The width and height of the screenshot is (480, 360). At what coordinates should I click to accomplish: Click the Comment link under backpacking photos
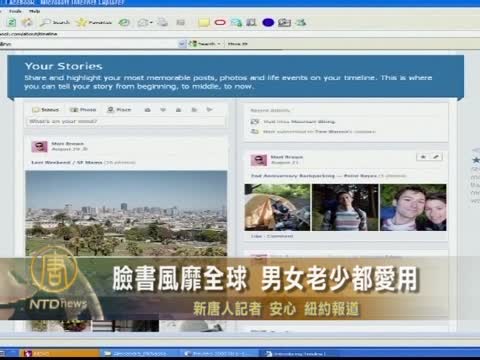[280, 236]
